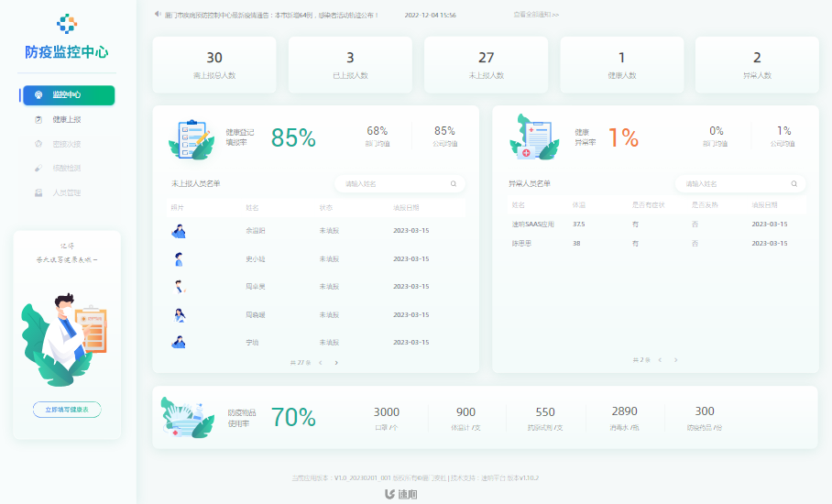This screenshot has width=832, height=504.
Task: Open 监控中心 in the sidebar
Action: 67,95
